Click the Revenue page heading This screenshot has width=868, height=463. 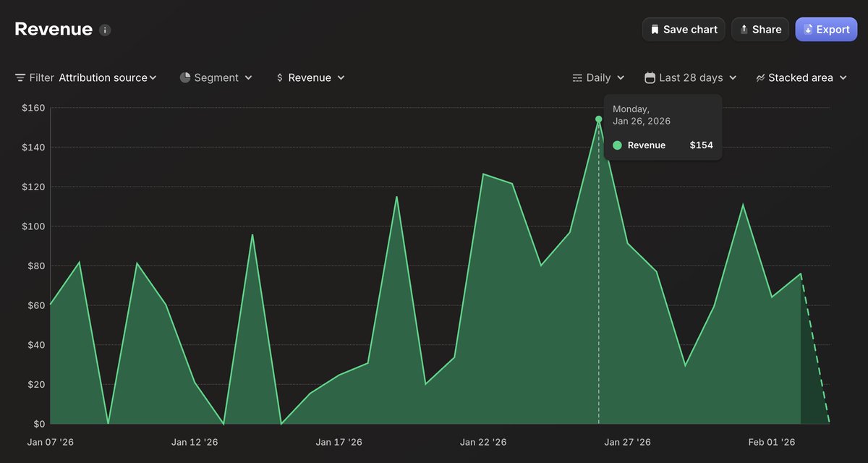pyautogui.click(x=54, y=29)
